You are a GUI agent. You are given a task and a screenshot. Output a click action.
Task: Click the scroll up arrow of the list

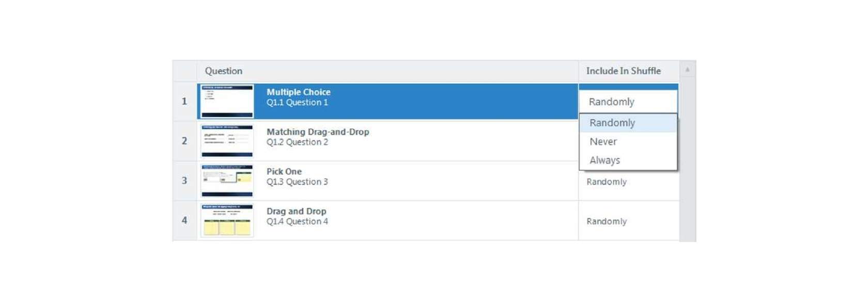[x=687, y=69]
